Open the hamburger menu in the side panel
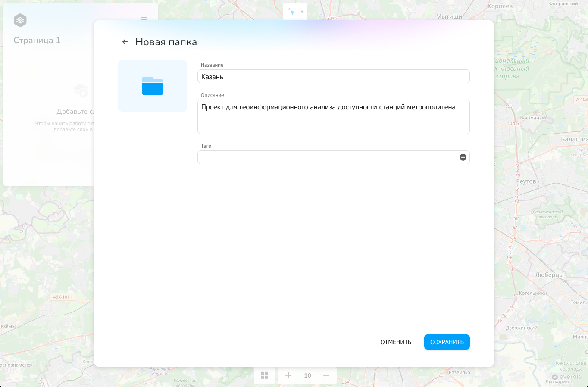This screenshot has height=387, width=588. point(144,19)
